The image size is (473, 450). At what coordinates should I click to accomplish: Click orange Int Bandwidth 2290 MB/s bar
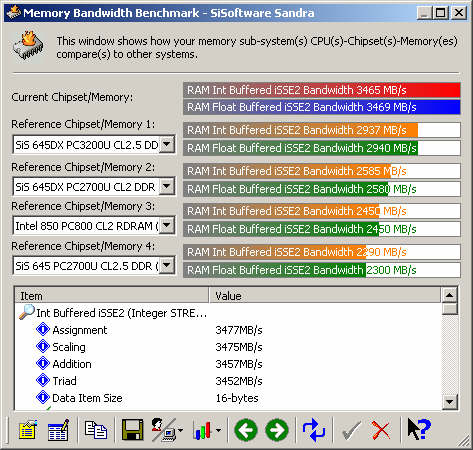point(322,252)
